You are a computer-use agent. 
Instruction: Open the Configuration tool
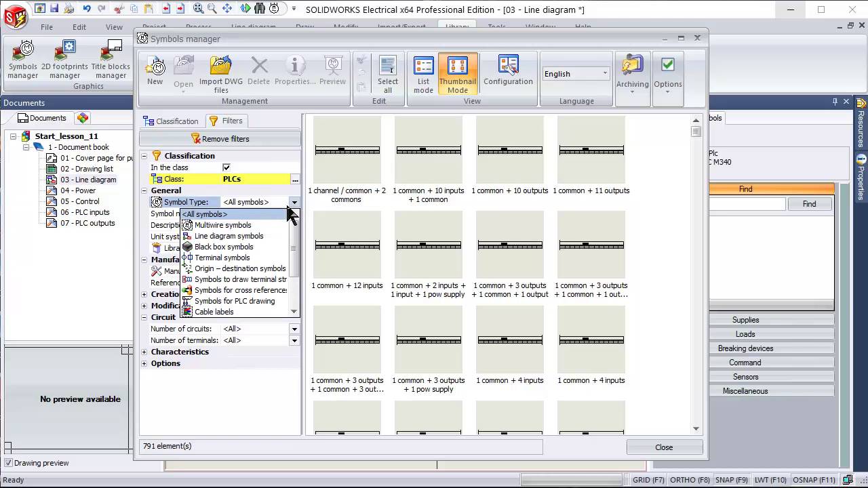(x=508, y=71)
